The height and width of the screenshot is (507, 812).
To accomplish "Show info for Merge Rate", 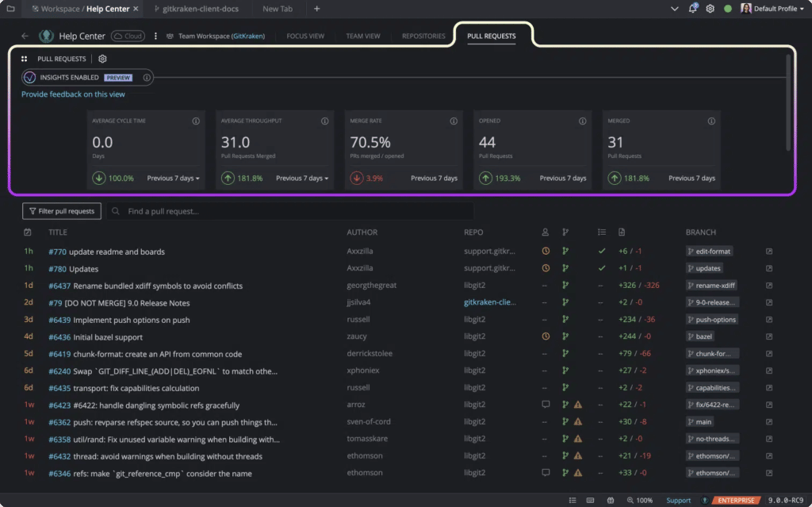I will tap(454, 121).
